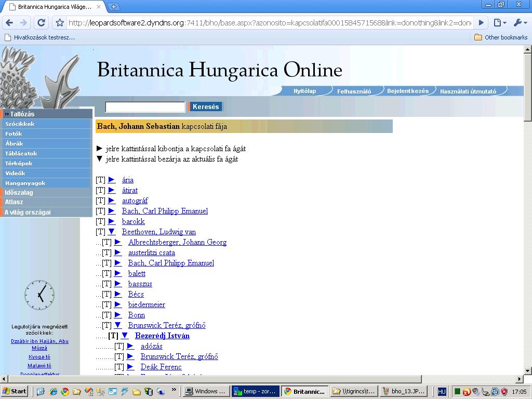Open the autográf article link

(135, 201)
